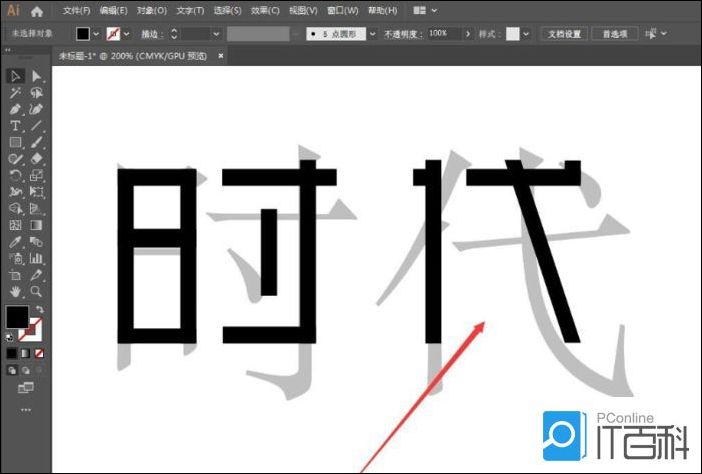
Task: Expand fill color dropdown arrow
Action: click(96, 34)
